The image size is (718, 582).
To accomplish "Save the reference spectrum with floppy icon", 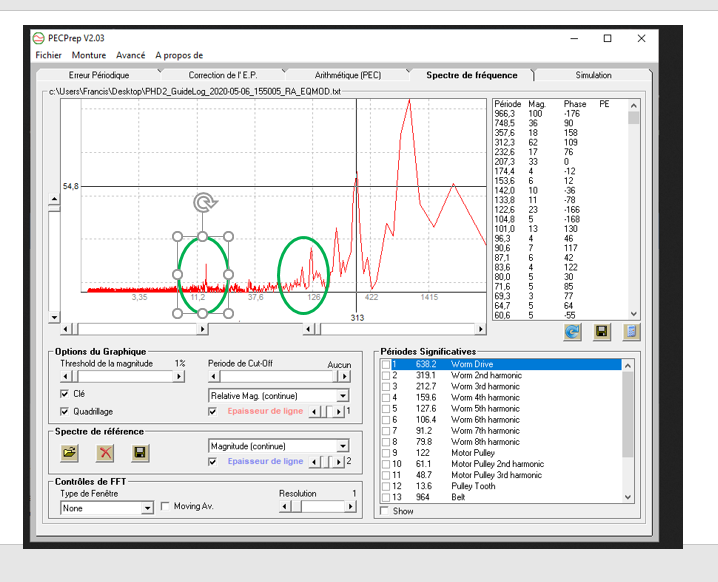I will pyautogui.click(x=140, y=453).
